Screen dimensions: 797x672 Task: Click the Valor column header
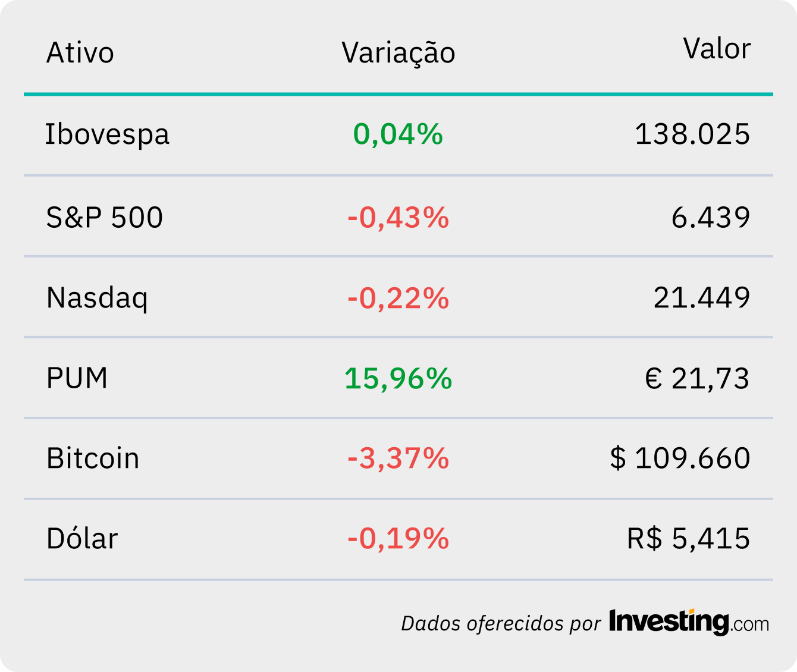point(717,49)
